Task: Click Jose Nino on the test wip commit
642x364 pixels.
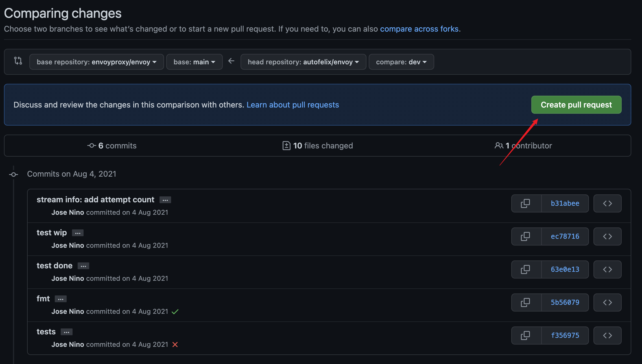Action: tap(68, 245)
